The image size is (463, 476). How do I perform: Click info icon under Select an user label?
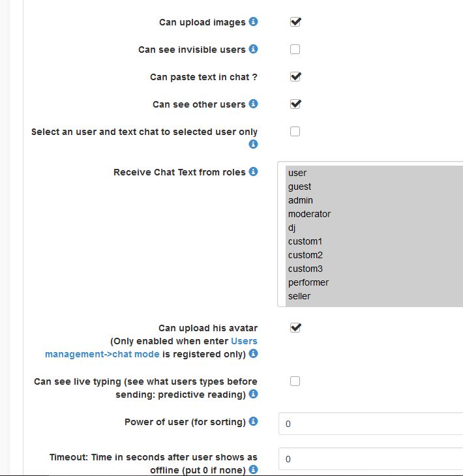click(254, 144)
